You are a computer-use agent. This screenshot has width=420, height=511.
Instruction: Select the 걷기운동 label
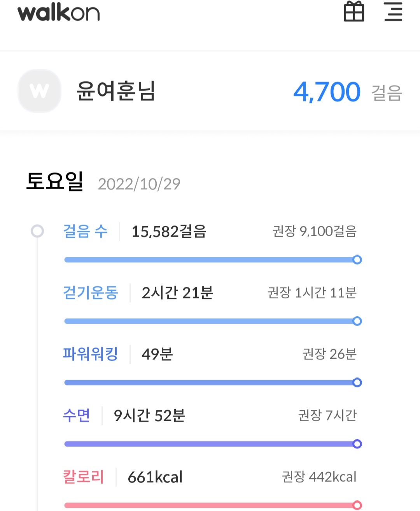pyautogui.click(x=90, y=293)
